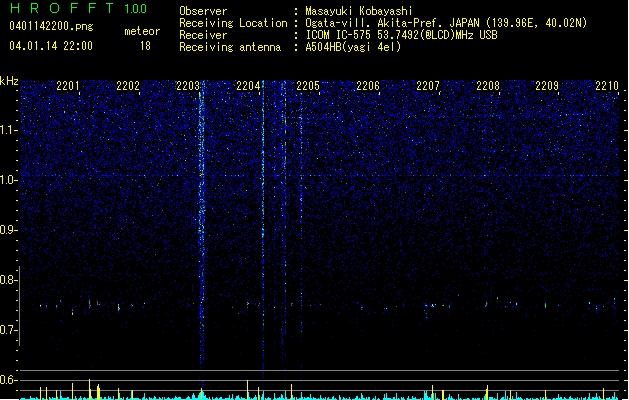Click the meteor label
The height and width of the screenshot is (400, 629).
pyautogui.click(x=142, y=31)
